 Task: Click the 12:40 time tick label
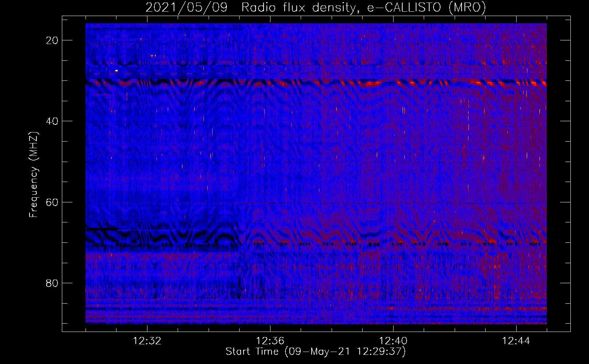pyautogui.click(x=393, y=341)
